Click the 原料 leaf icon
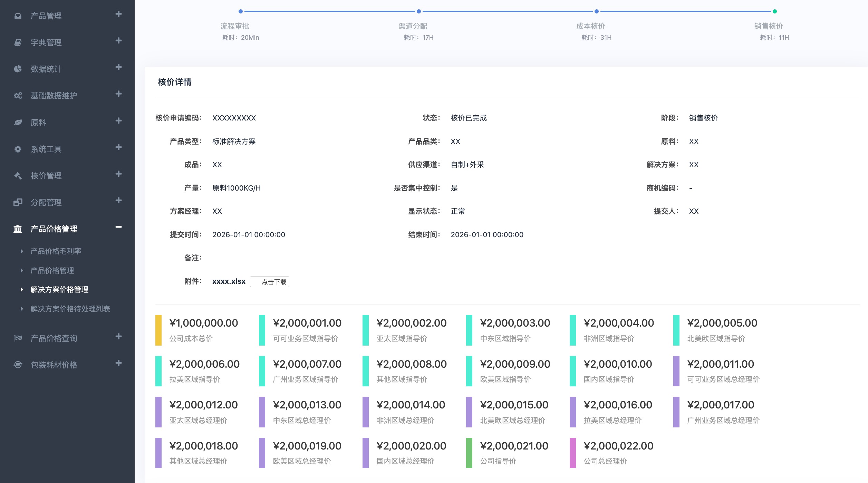The width and height of the screenshot is (868, 483). [18, 123]
